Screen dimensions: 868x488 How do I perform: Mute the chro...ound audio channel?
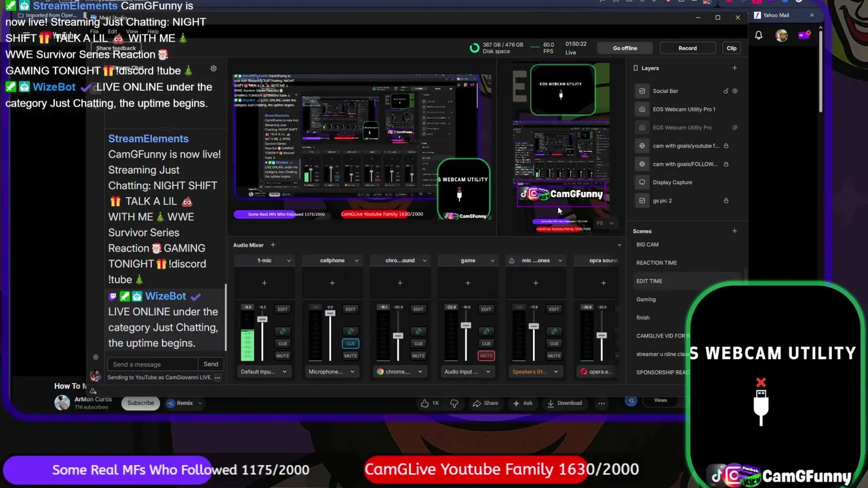pos(418,355)
